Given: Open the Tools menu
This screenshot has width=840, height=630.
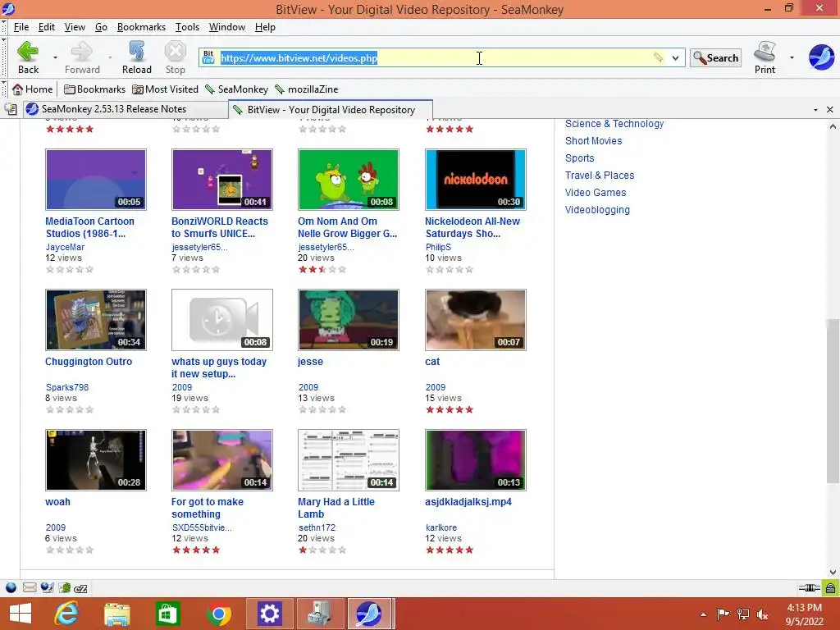Looking at the screenshot, I should [188, 27].
